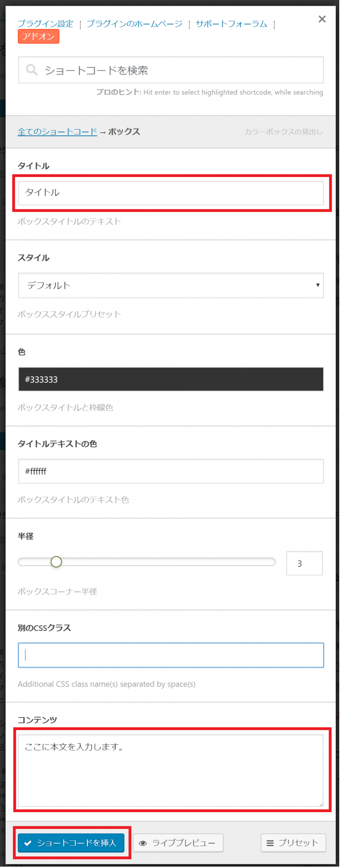Click the list icon on the プリセット button
Screen dimensions: 341x868
(269, 843)
